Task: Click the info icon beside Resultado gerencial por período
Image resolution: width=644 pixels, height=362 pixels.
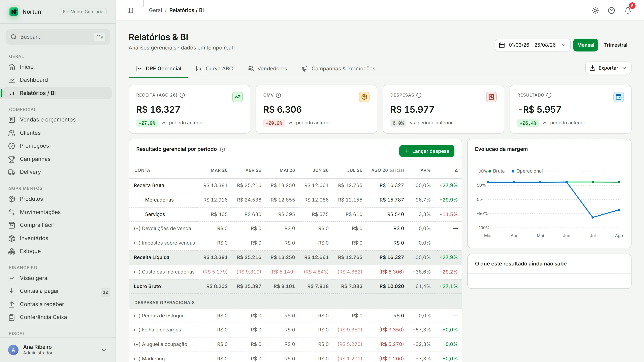Action: 222,149
